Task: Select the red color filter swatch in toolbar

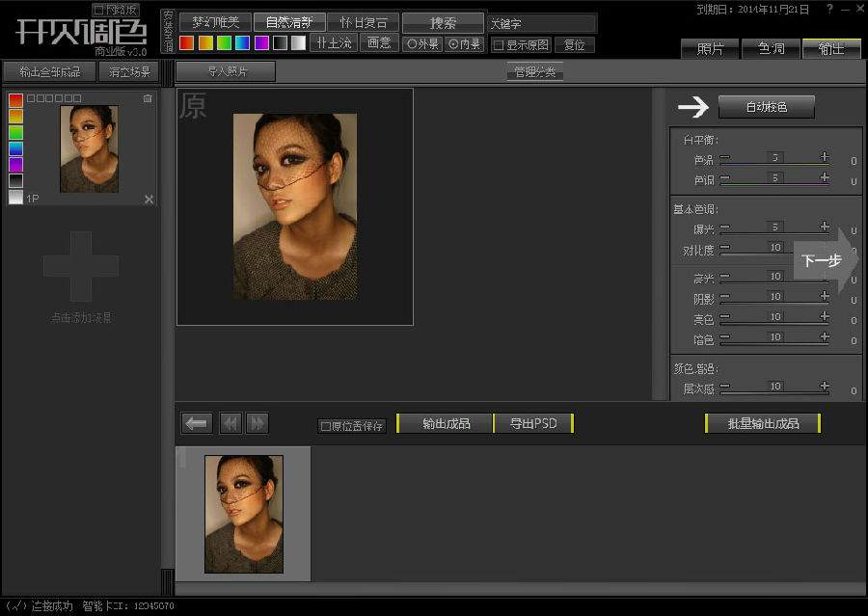Action: coord(187,43)
